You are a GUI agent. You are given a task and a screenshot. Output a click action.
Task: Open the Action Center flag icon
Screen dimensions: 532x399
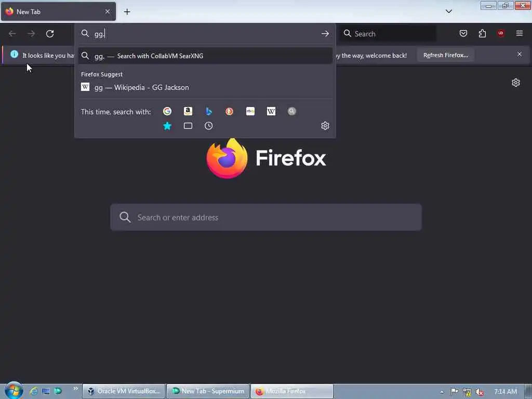tap(454, 392)
